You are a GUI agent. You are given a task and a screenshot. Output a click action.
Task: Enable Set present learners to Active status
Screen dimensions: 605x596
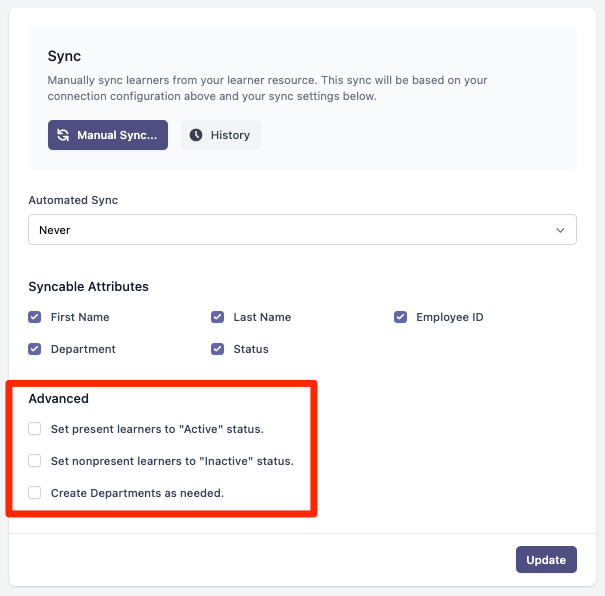[x=35, y=429]
